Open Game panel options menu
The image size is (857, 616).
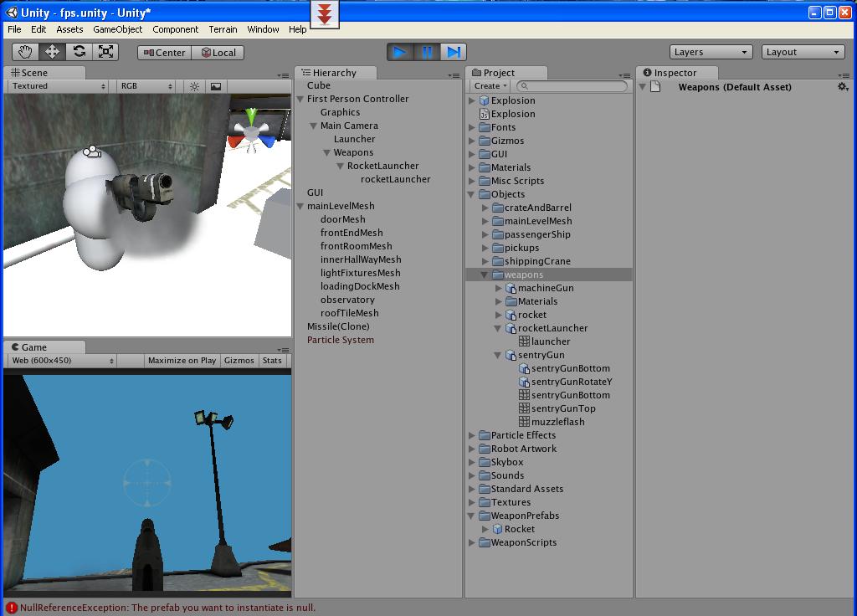click(283, 350)
